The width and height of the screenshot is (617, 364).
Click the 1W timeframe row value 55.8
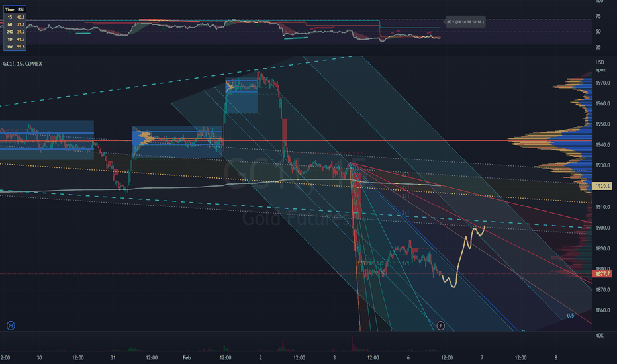click(21, 47)
